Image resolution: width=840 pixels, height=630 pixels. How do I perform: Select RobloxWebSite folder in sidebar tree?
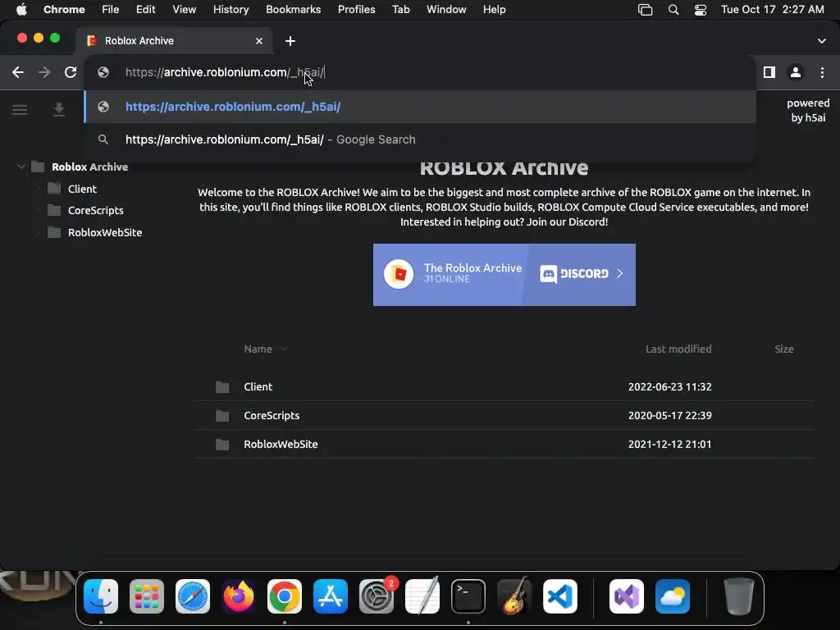coord(104,232)
